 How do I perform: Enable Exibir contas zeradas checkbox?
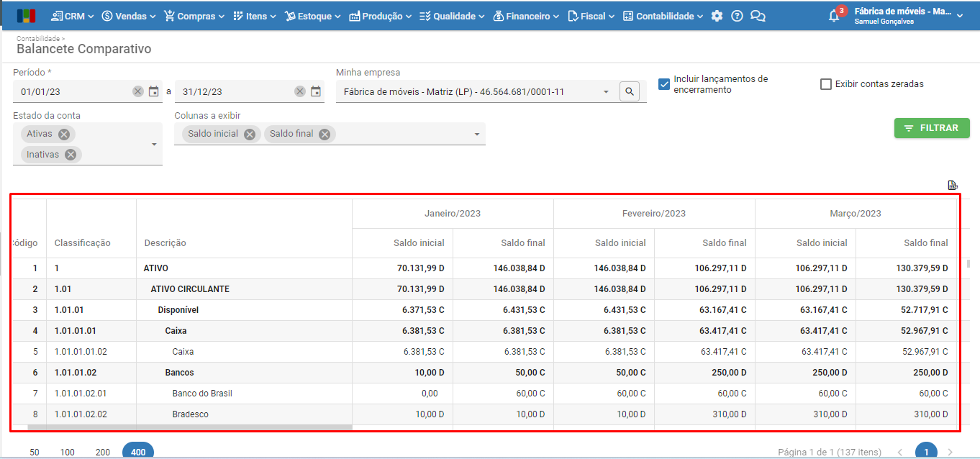coord(826,84)
